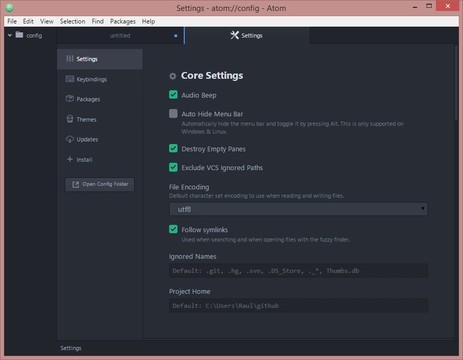Click the link icon in Open Config Folder
Image resolution: width=463 pixels, height=360 pixels.
pyautogui.click(x=76, y=184)
